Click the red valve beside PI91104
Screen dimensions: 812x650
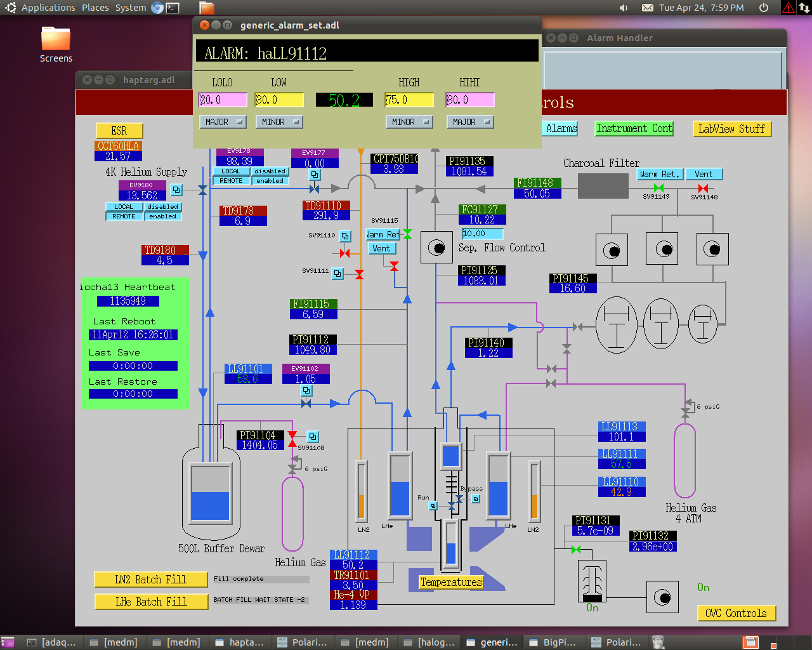point(292,439)
